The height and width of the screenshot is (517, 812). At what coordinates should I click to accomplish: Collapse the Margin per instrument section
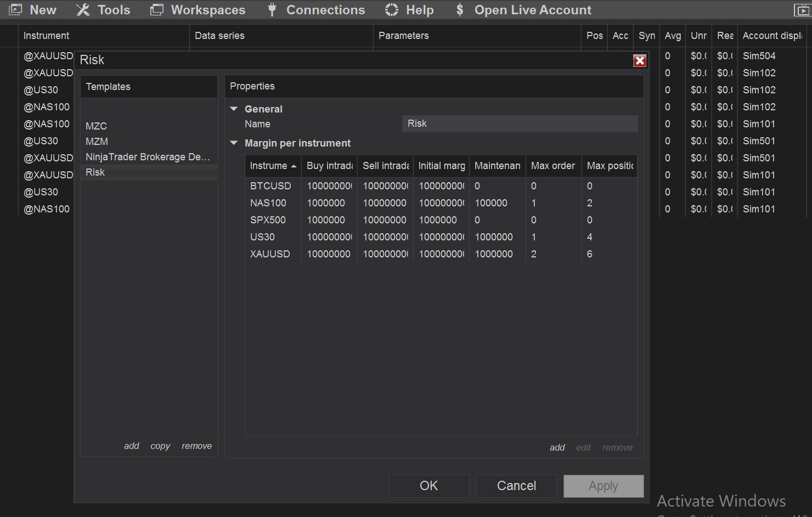pyautogui.click(x=234, y=143)
